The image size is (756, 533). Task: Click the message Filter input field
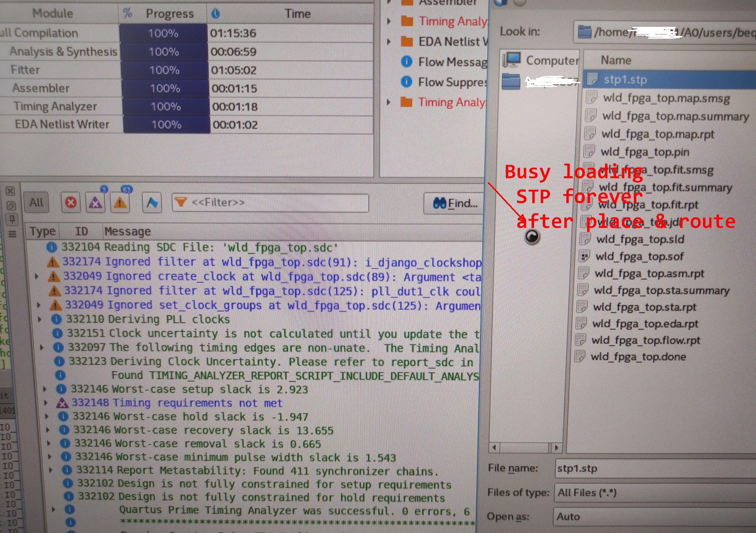click(x=270, y=203)
